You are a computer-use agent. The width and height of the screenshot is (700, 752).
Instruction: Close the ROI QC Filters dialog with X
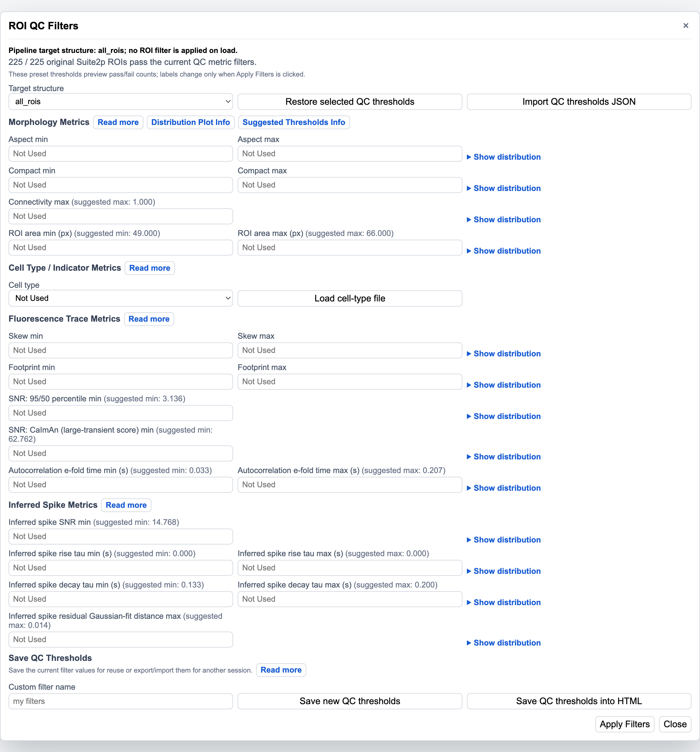tap(685, 26)
